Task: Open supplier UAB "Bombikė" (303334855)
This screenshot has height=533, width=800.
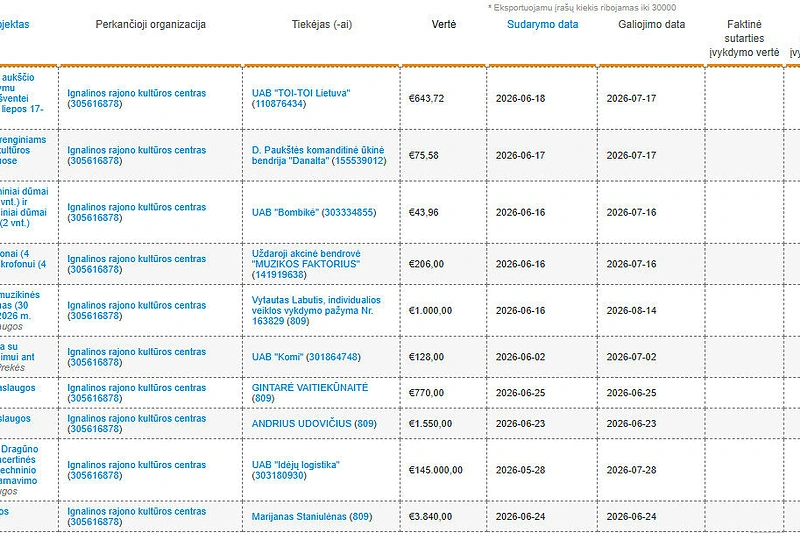Action: [x=314, y=212]
